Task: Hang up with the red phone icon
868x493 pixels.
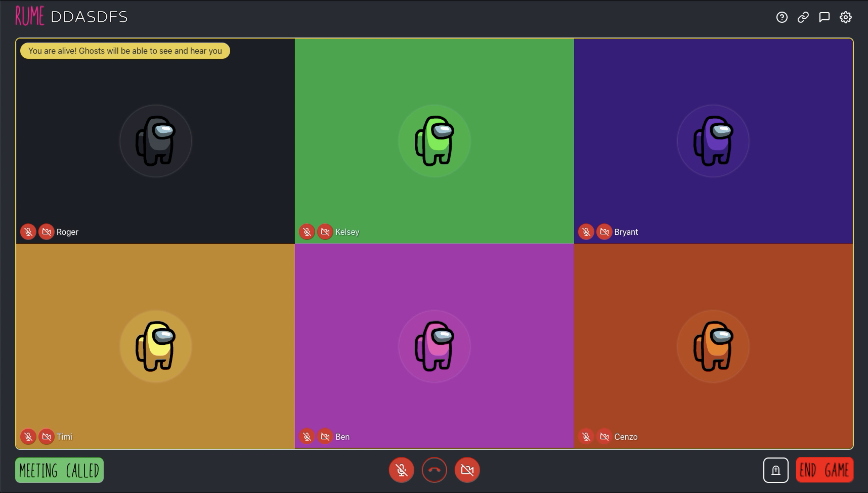Action: click(x=434, y=470)
